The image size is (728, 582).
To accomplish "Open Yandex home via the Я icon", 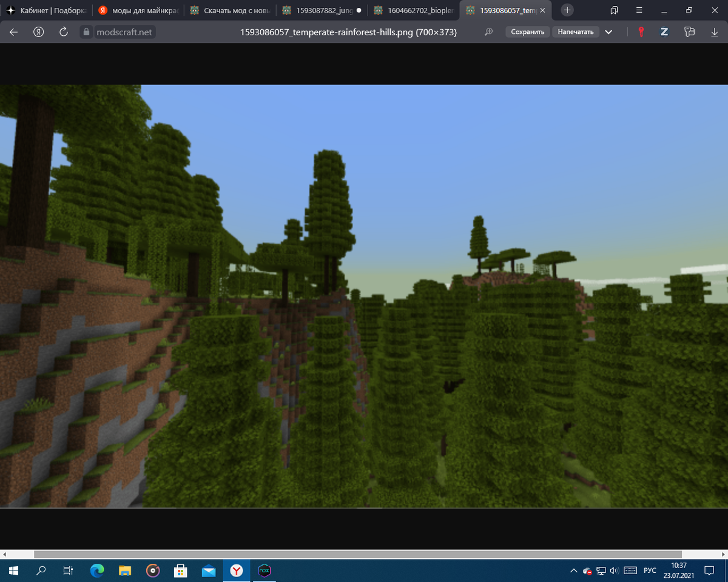I will pyautogui.click(x=39, y=32).
